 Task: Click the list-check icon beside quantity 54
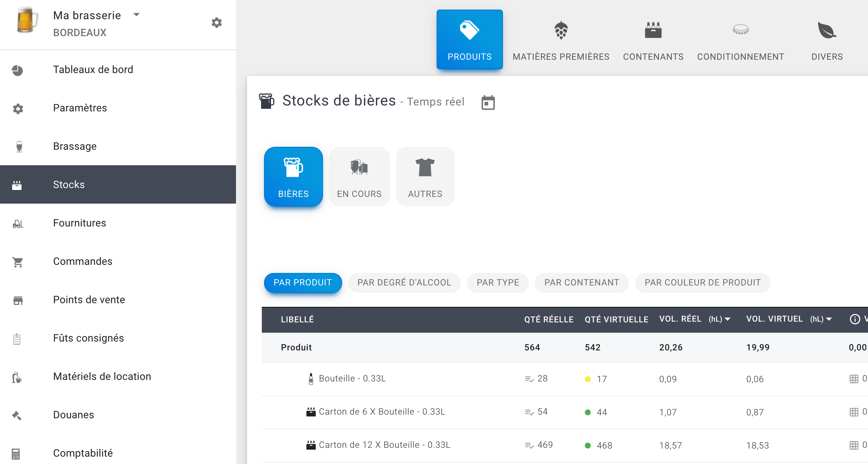pos(529,412)
